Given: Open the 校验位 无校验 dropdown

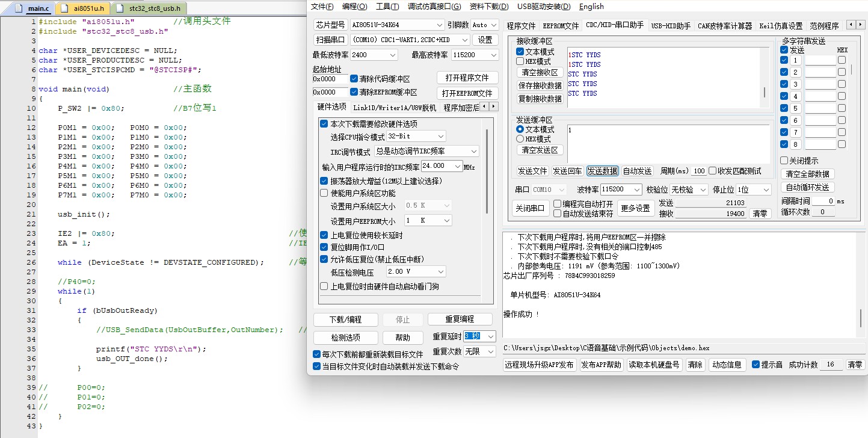Looking at the screenshot, I should [x=689, y=190].
